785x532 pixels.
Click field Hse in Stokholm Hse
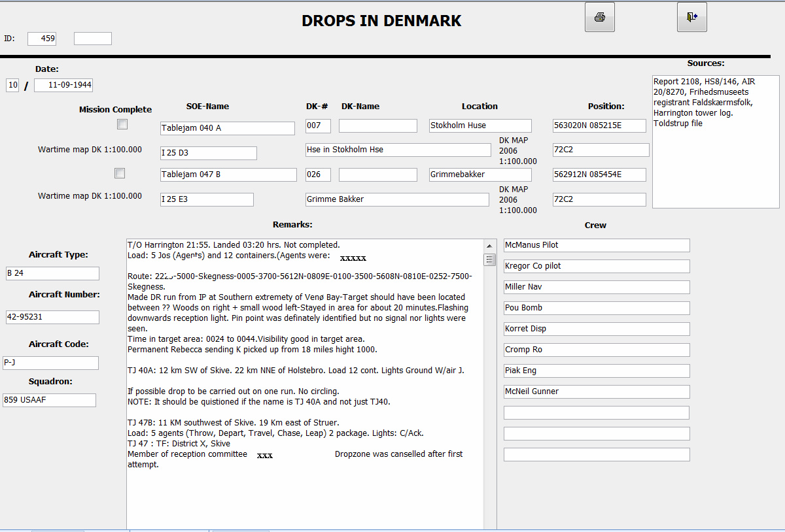tap(398, 150)
